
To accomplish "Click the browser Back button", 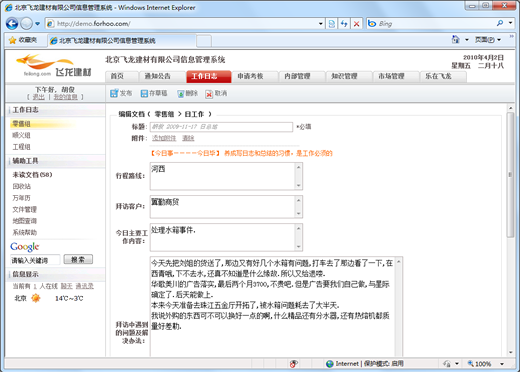I will click(12, 23).
